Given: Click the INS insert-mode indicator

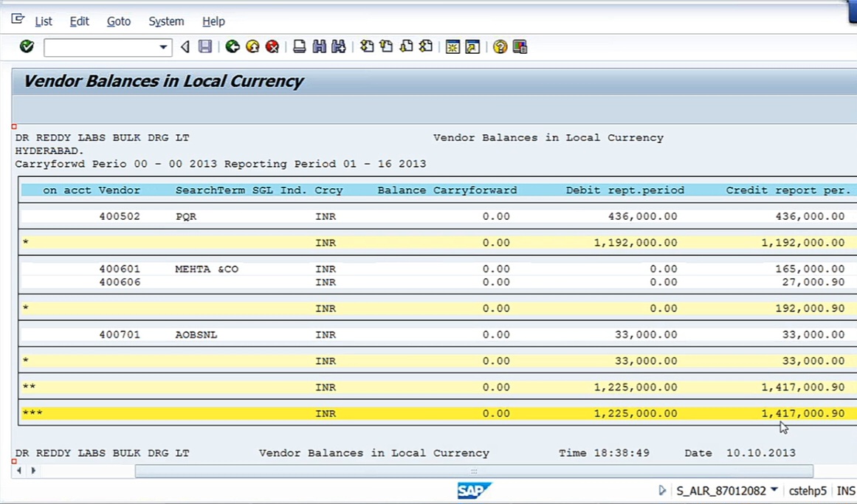Looking at the screenshot, I should coord(845,491).
